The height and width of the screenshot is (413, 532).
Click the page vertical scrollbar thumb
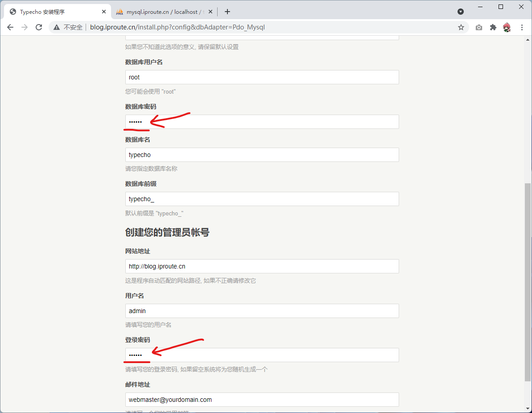tap(527, 282)
